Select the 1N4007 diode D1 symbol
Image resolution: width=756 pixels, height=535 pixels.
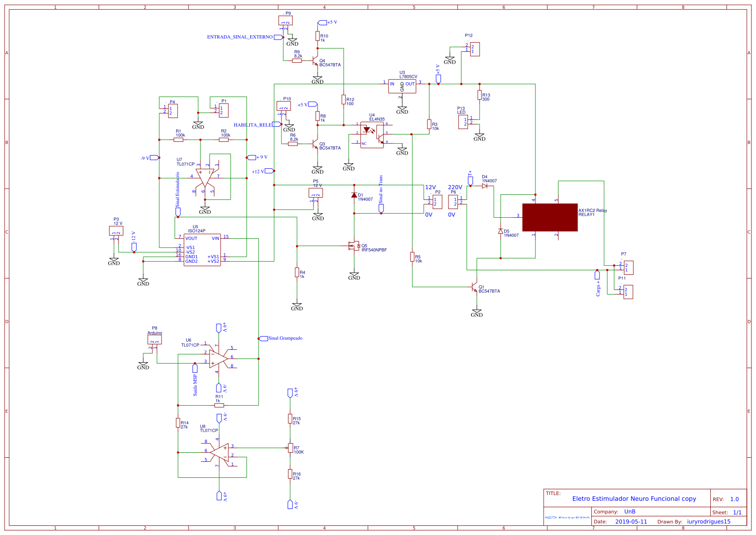[355, 196]
